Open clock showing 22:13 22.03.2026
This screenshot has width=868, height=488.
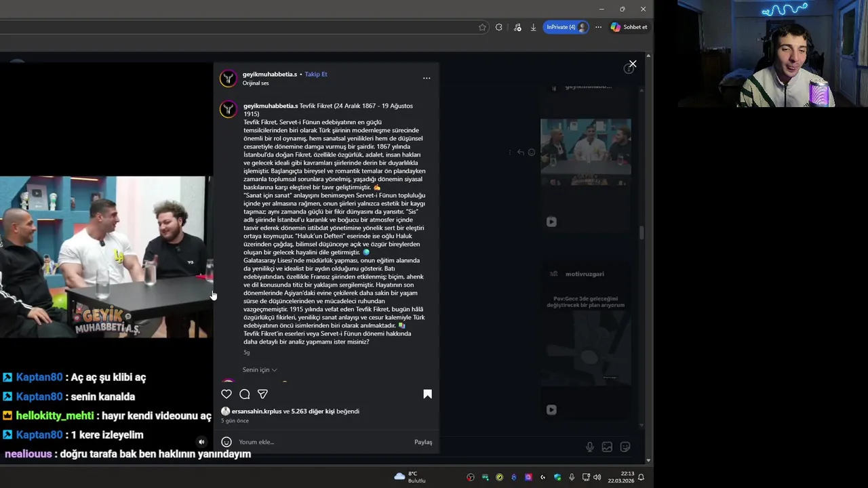coord(621,477)
